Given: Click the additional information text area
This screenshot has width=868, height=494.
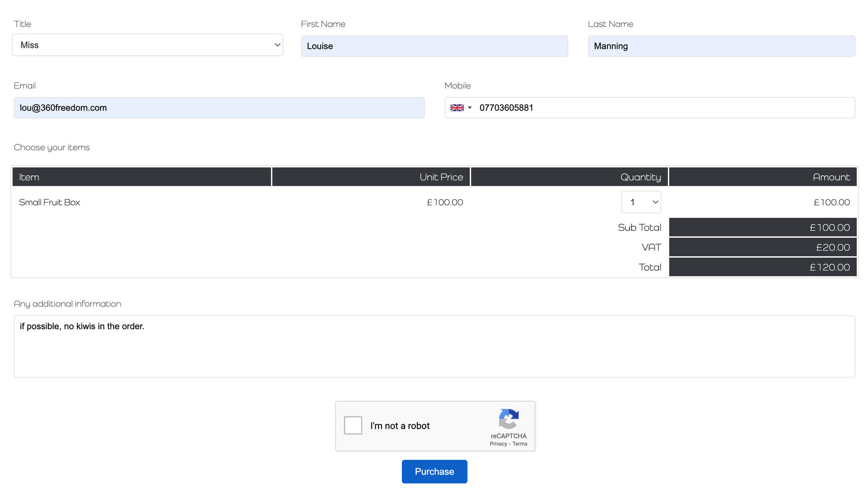Looking at the screenshot, I should (434, 346).
